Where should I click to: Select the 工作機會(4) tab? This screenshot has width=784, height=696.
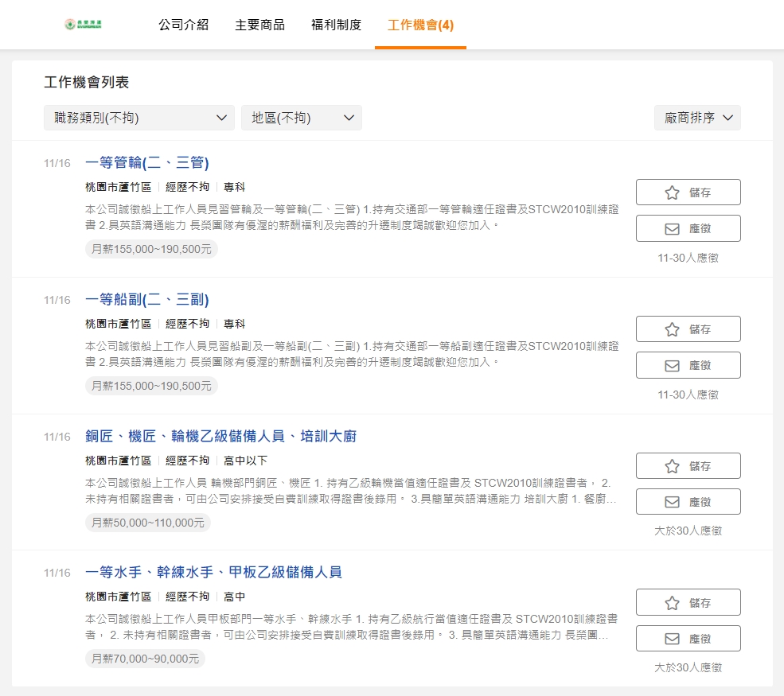pos(420,25)
